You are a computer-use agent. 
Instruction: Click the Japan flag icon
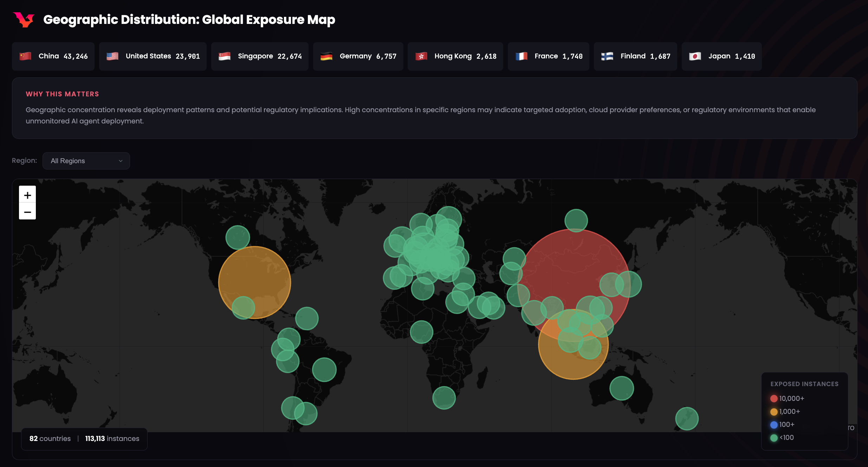click(695, 56)
